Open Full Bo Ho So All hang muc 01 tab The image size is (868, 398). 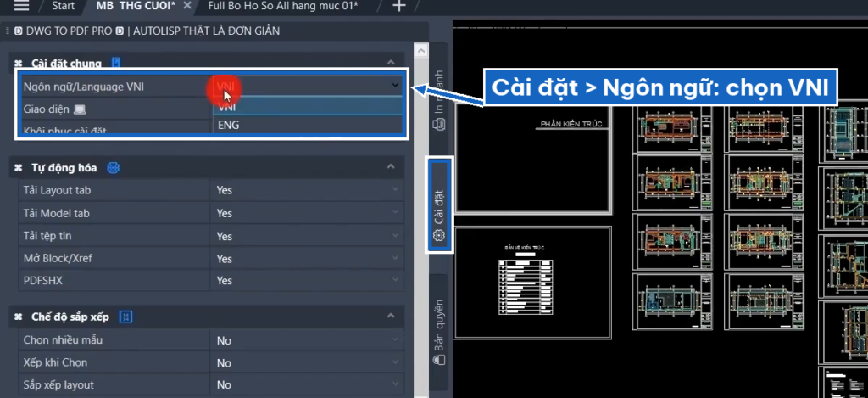coord(283,6)
